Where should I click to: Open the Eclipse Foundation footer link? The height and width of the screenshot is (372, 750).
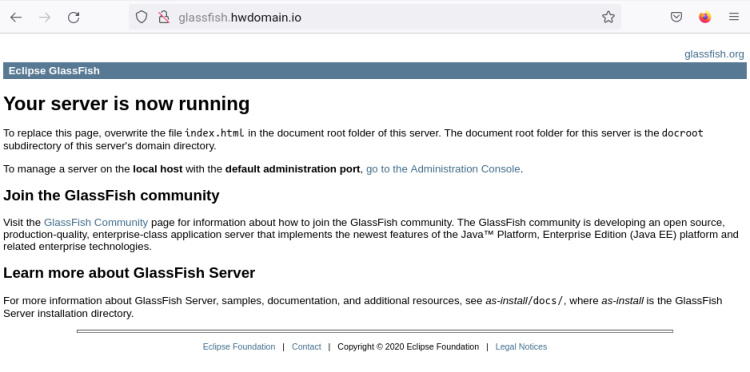(239, 347)
